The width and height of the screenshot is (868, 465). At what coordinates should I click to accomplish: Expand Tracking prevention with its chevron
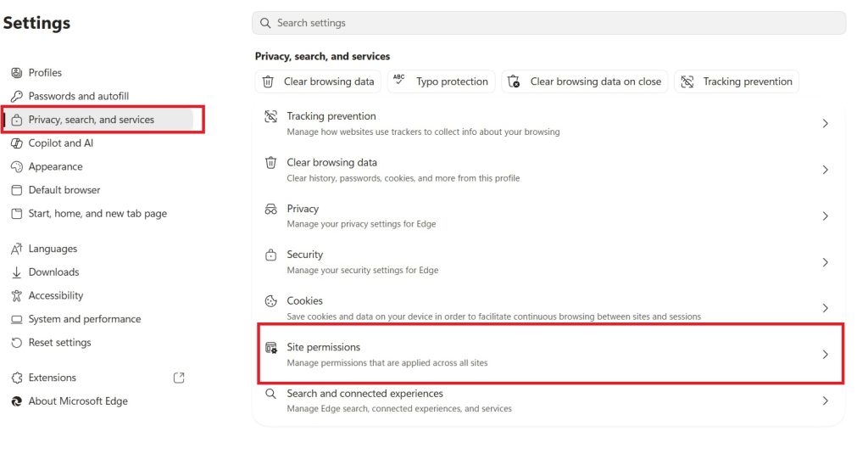pos(825,124)
